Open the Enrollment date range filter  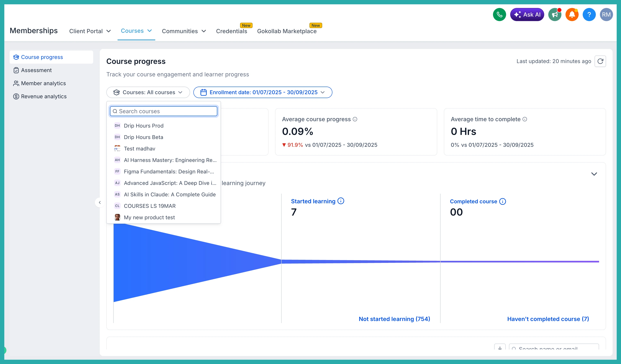coord(263,92)
